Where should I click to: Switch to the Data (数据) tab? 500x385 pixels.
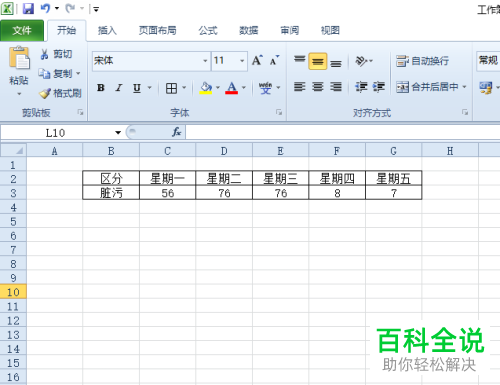[x=249, y=30]
